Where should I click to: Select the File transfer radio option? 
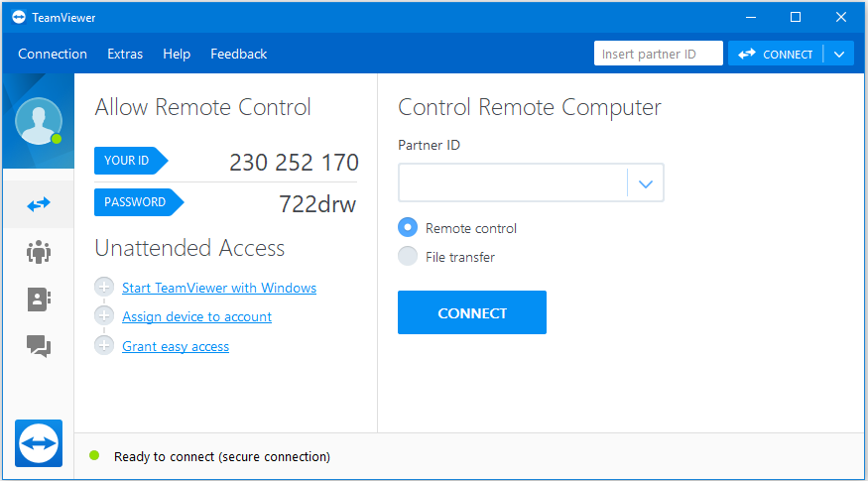click(408, 256)
